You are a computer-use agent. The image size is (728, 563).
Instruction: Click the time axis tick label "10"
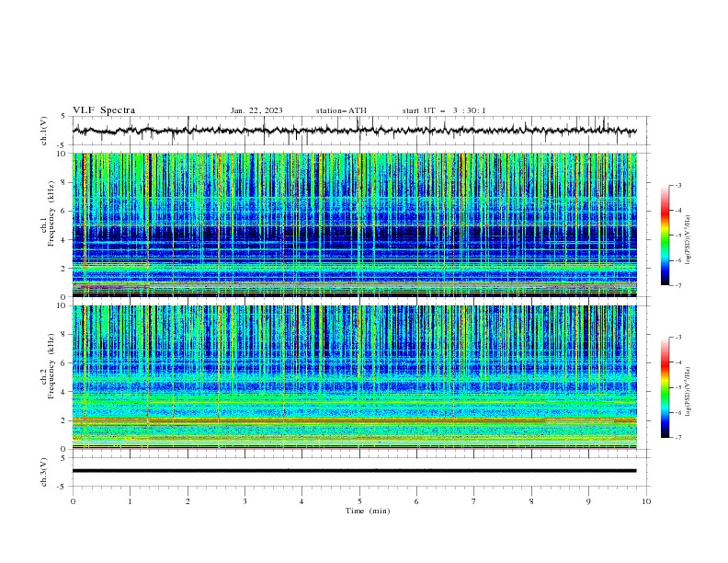click(x=646, y=501)
